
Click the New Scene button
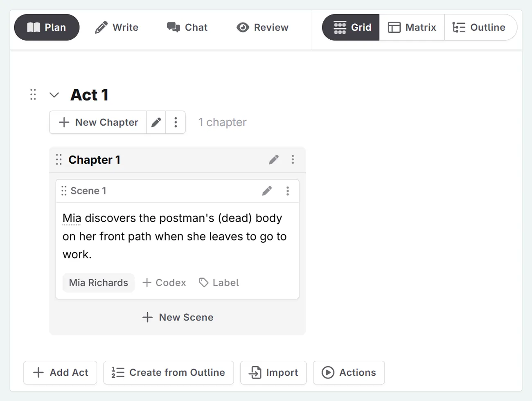tap(177, 317)
